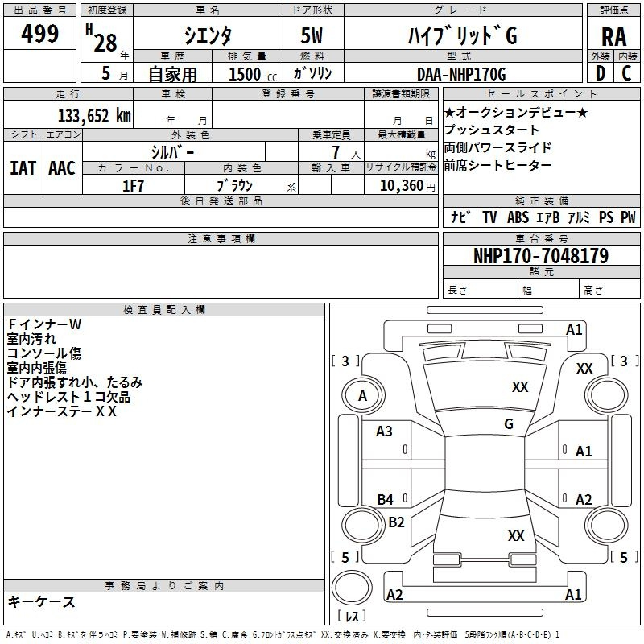Click the XX mark on the rear hatch

(x=516, y=536)
